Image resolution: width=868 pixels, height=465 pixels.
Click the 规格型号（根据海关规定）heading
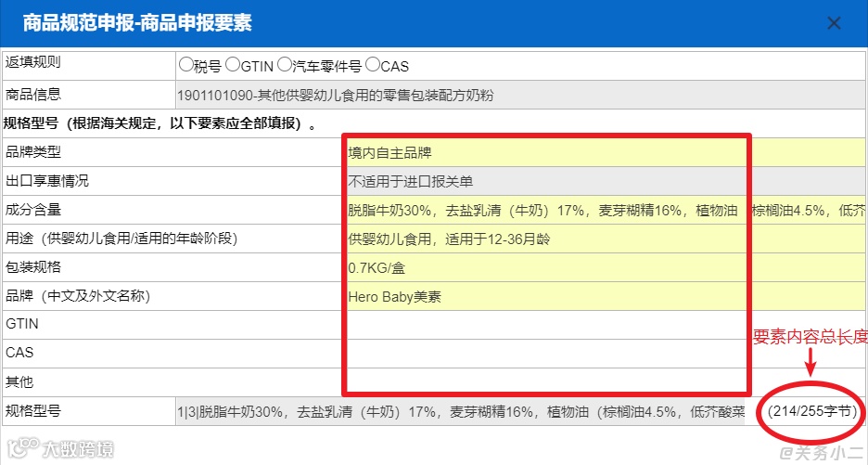click(x=160, y=123)
